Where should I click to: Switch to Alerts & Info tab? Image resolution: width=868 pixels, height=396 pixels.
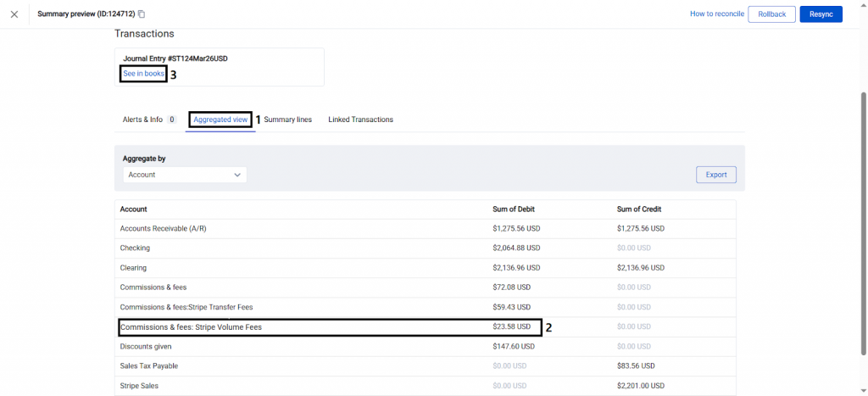[x=142, y=120]
